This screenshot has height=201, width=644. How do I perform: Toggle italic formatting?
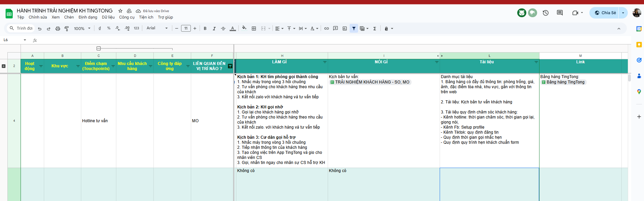214,29
